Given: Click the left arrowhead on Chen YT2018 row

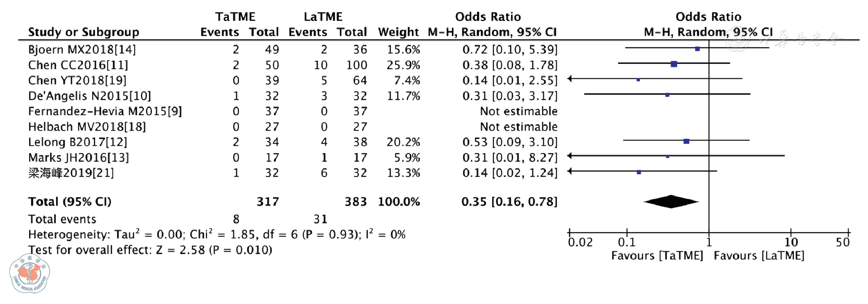Looking at the screenshot, I should pos(570,79).
